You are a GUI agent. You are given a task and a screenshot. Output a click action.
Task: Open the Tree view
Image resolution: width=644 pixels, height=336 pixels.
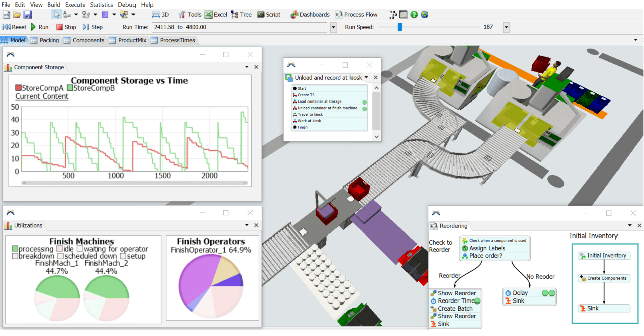(x=241, y=15)
